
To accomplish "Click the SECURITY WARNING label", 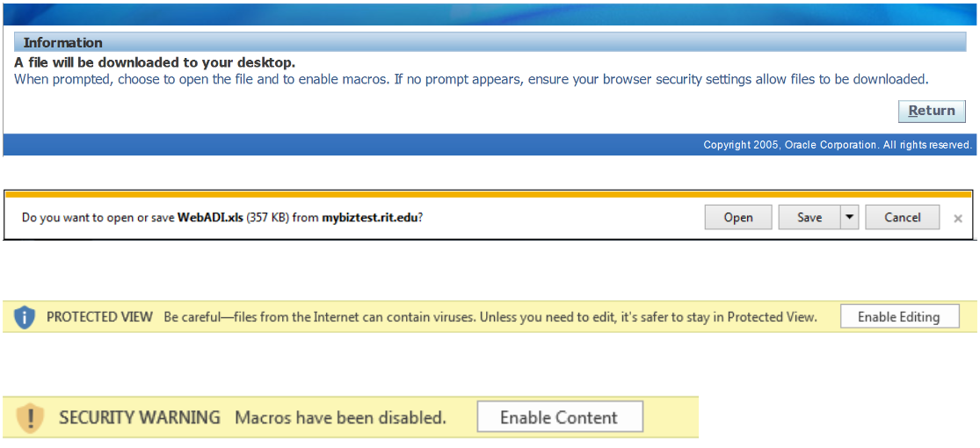I will (140, 417).
